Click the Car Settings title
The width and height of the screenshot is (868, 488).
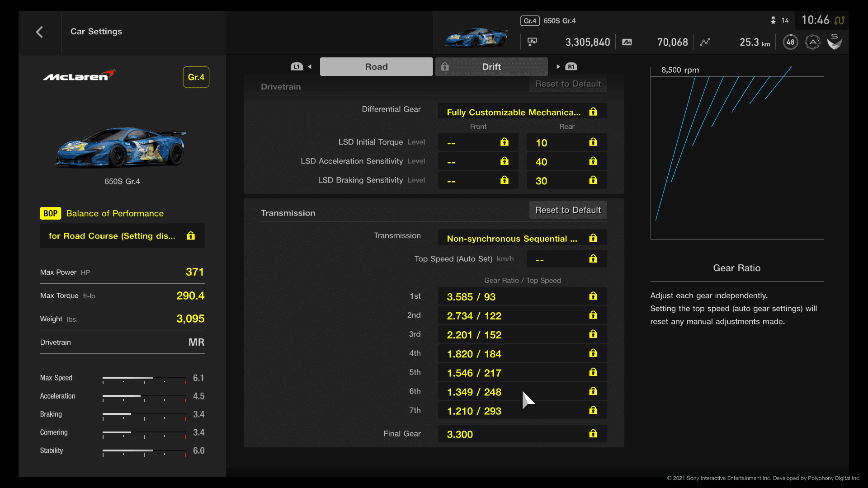click(96, 32)
